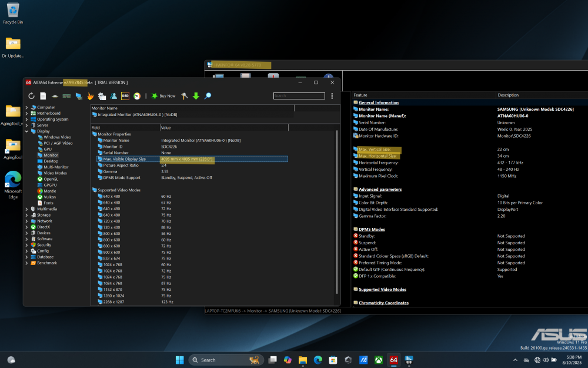The image size is (588, 368).
Task: Select the Database tree item
Action: tap(45, 257)
